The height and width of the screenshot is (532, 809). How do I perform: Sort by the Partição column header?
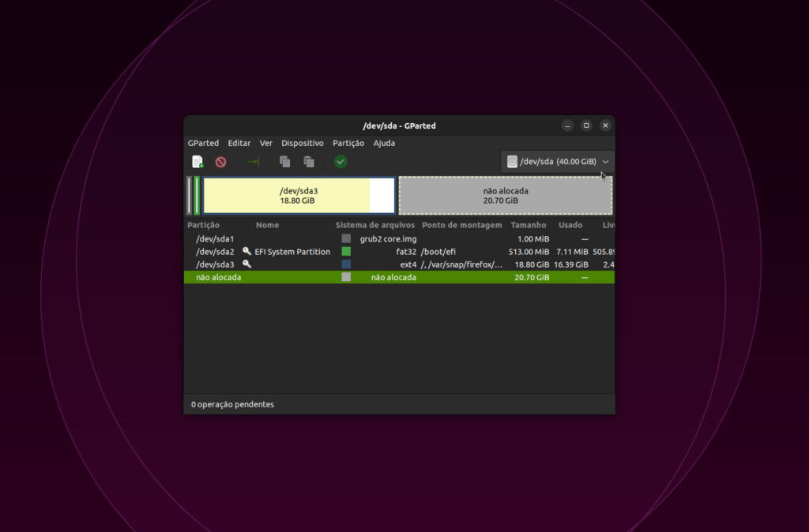click(203, 225)
